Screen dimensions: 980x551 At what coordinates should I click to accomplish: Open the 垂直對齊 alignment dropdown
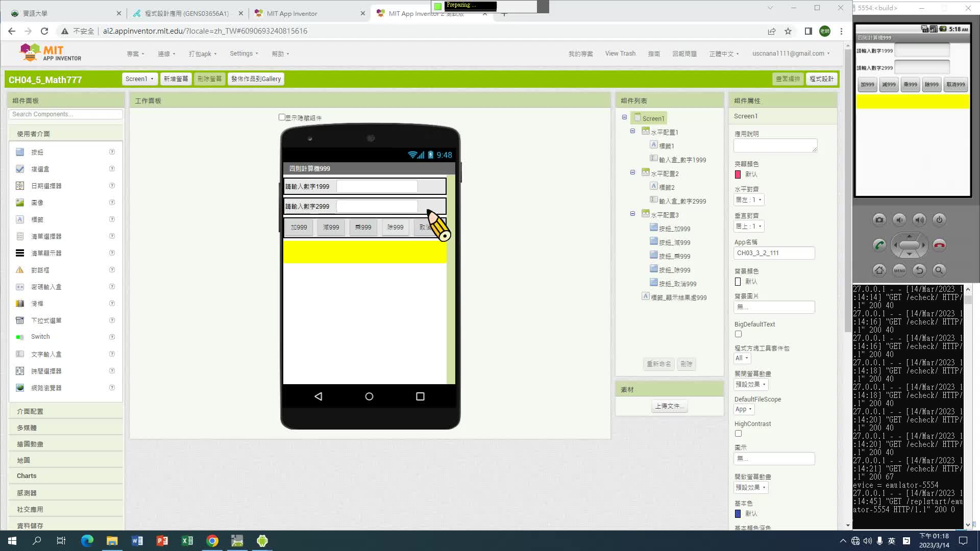tap(749, 227)
